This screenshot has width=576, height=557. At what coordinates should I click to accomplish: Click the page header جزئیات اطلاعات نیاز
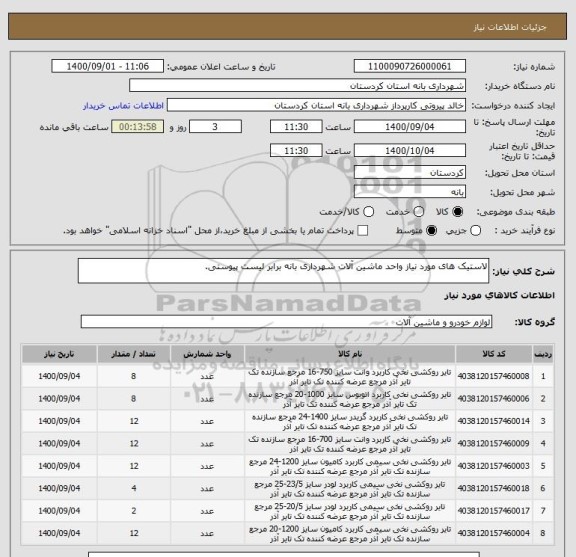(x=510, y=27)
